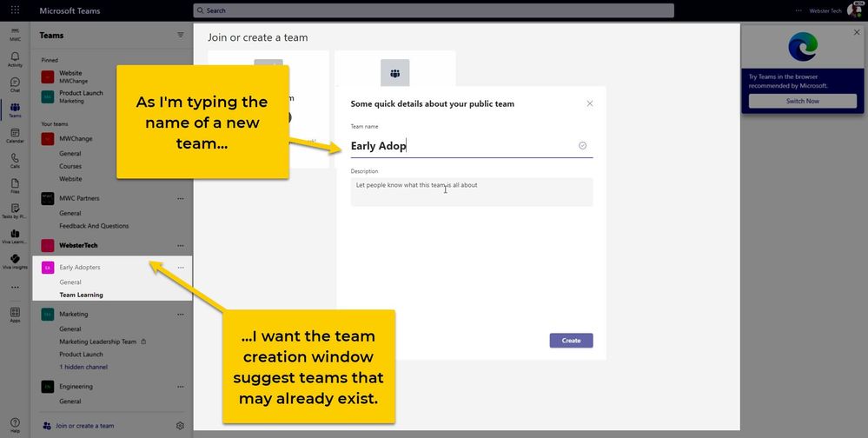Select the Teams icon in the left rail

[15, 110]
